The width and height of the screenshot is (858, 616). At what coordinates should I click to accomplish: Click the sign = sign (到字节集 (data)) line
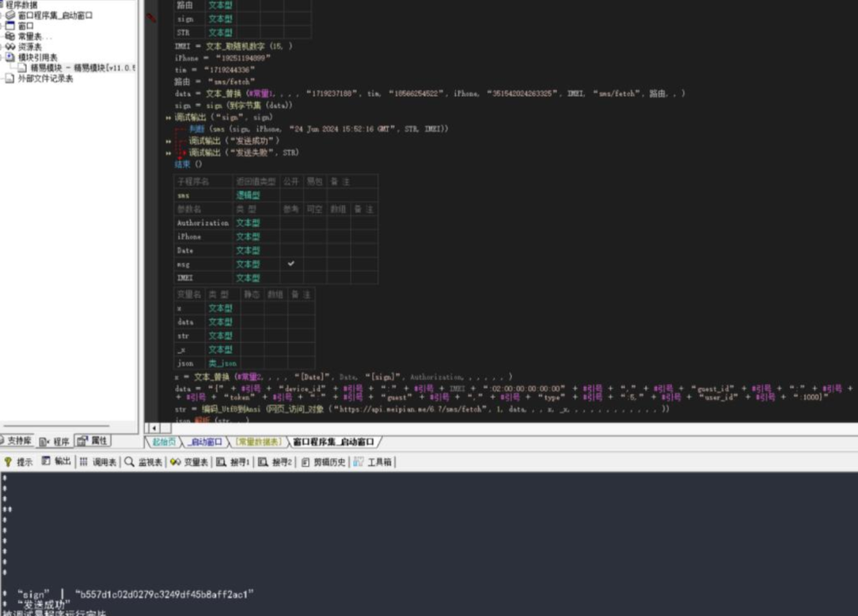coord(234,106)
